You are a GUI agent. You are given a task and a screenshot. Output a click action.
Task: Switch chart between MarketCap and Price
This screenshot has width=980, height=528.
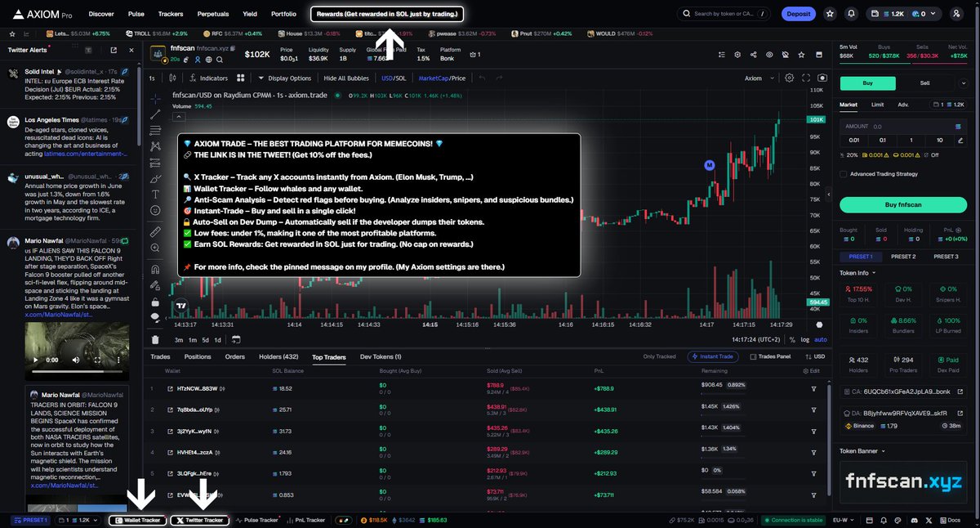(442, 78)
